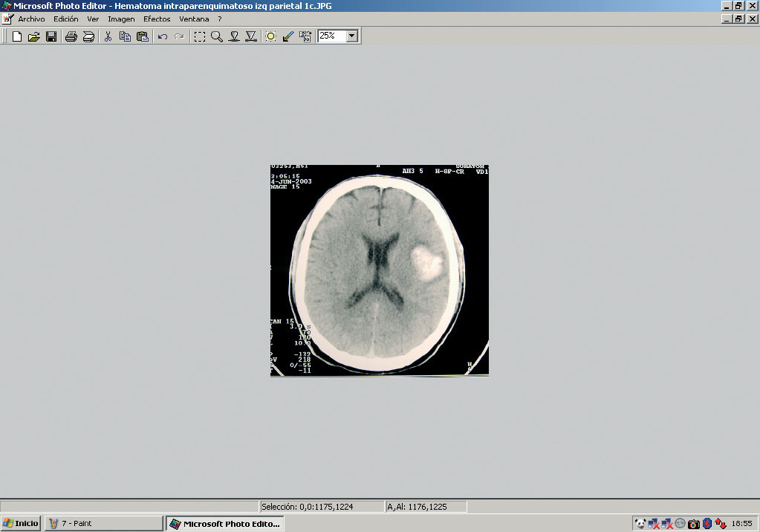Screen dimensions: 760x532
Task: Print the image with the printer icon
Action: [x=71, y=36]
